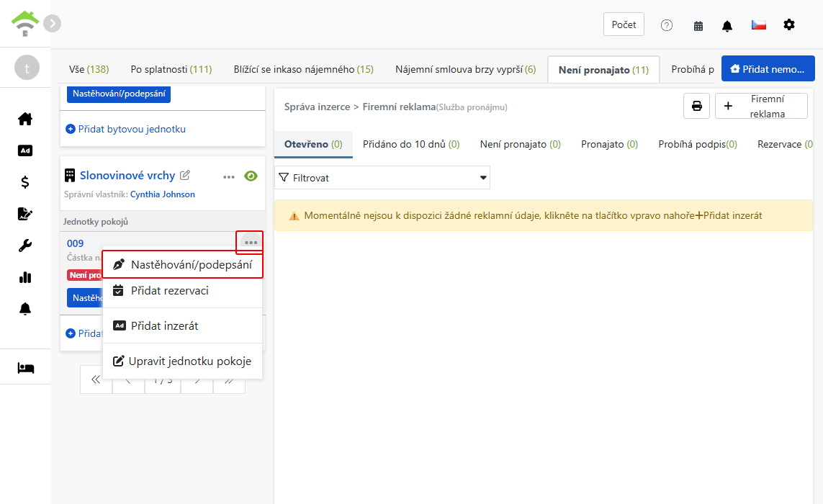823x504 pixels.
Task: Click the help question mark icon
Action: point(667,25)
